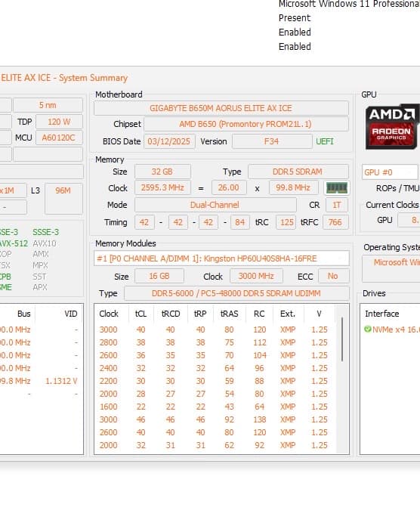Select the 1600 MHz XMP profile row
The height and width of the screenshot is (526, 420).
pos(213,407)
